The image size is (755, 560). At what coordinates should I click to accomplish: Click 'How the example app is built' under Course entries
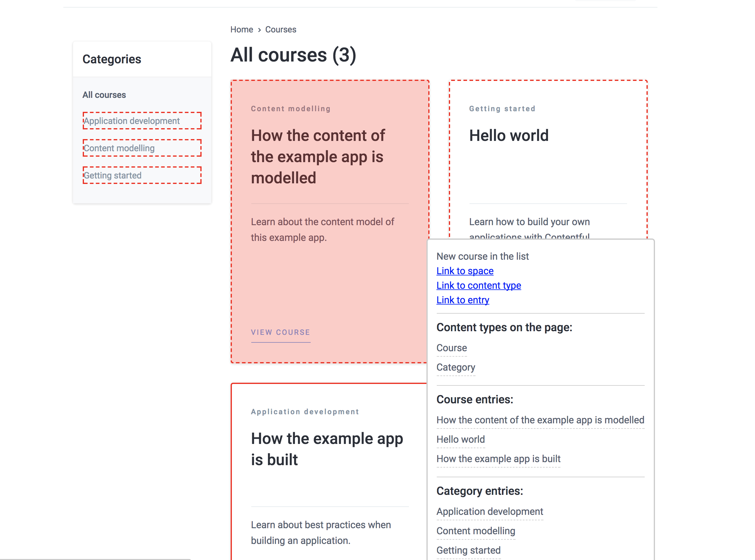(x=498, y=459)
